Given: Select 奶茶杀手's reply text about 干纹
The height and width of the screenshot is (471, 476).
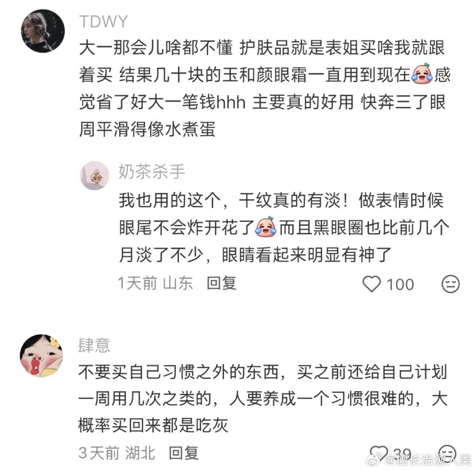Looking at the screenshot, I should [x=284, y=227].
